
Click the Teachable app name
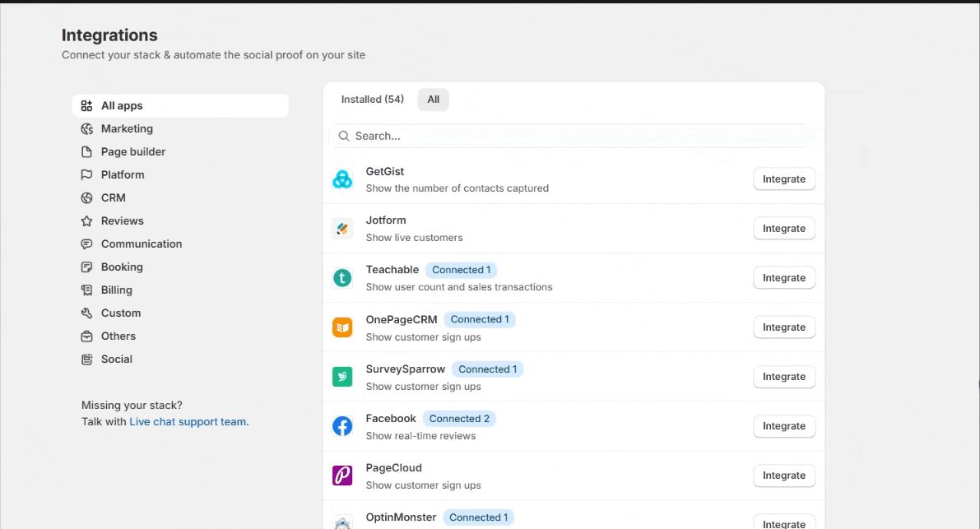coord(392,270)
